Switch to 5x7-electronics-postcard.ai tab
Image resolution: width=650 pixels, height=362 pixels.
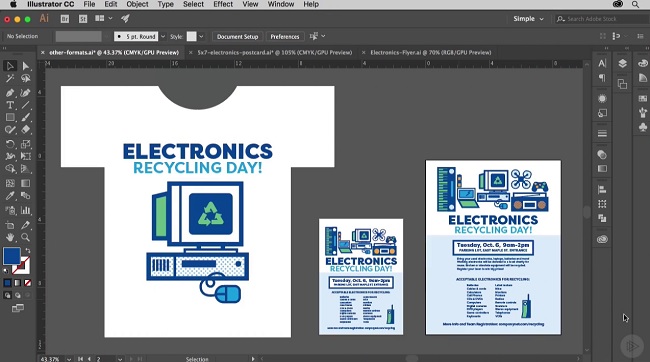click(x=274, y=53)
